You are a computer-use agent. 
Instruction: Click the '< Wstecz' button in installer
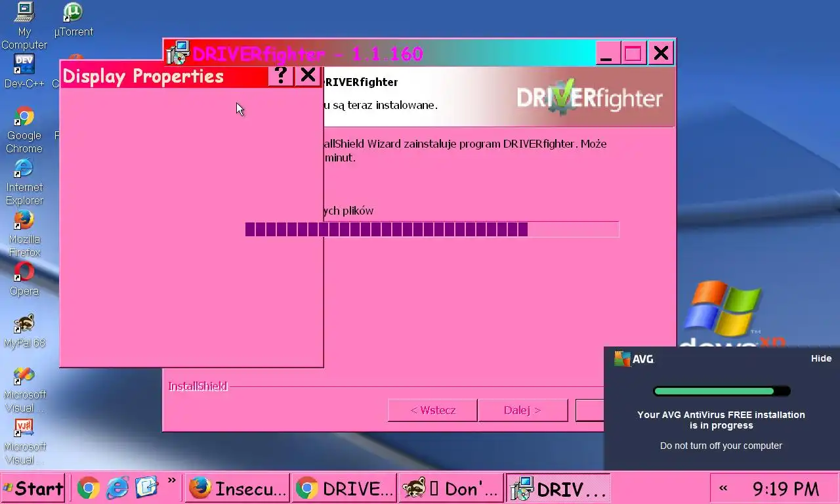point(432,410)
